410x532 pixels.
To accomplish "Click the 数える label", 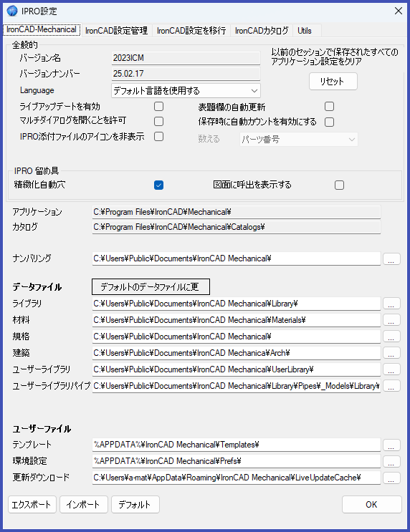I will [x=209, y=139].
